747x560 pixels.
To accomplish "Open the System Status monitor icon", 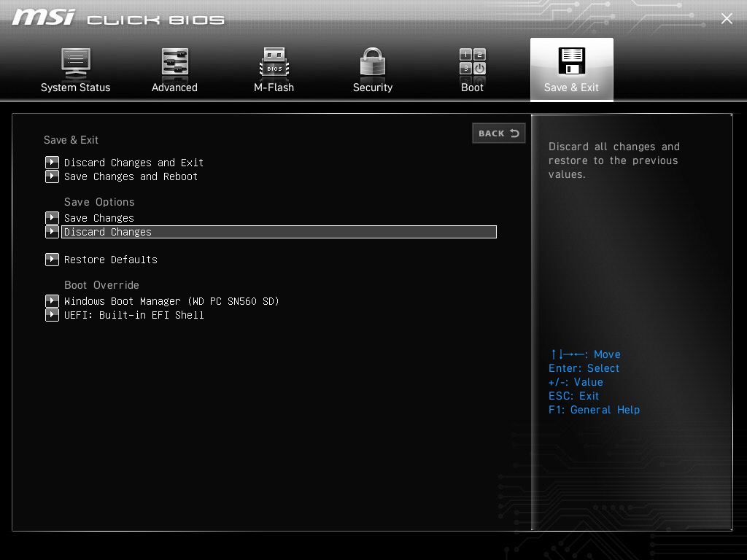I will point(76,63).
